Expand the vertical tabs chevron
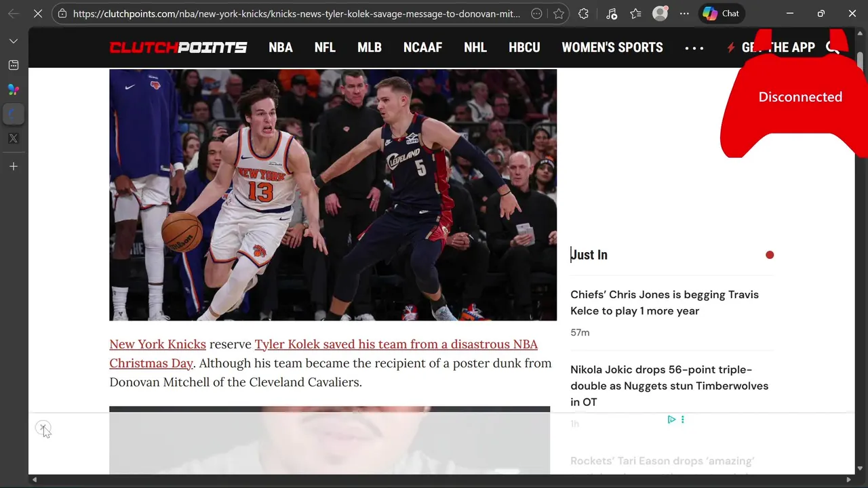 [x=14, y=41]
